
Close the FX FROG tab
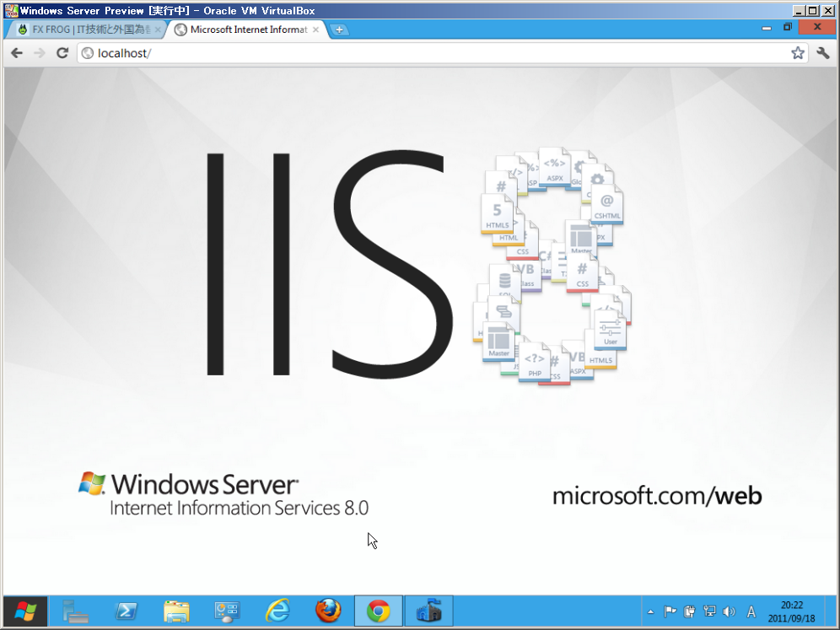[x=158, y=30]
